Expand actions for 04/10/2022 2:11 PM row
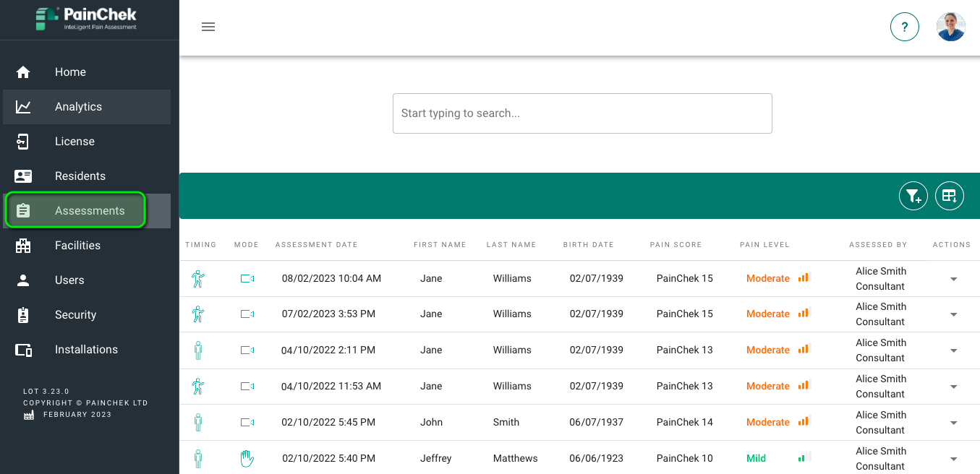 pyautogui.click(x=953, y=351)
